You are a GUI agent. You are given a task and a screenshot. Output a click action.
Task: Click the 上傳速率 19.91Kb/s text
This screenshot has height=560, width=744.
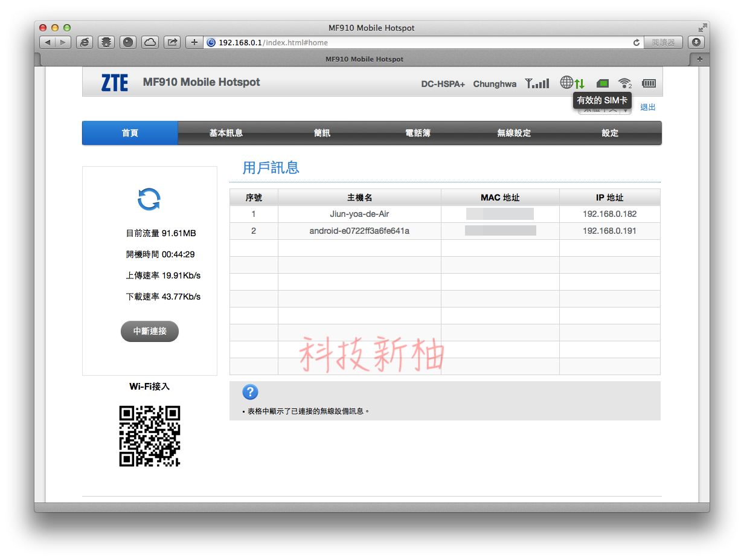[163, 275]
